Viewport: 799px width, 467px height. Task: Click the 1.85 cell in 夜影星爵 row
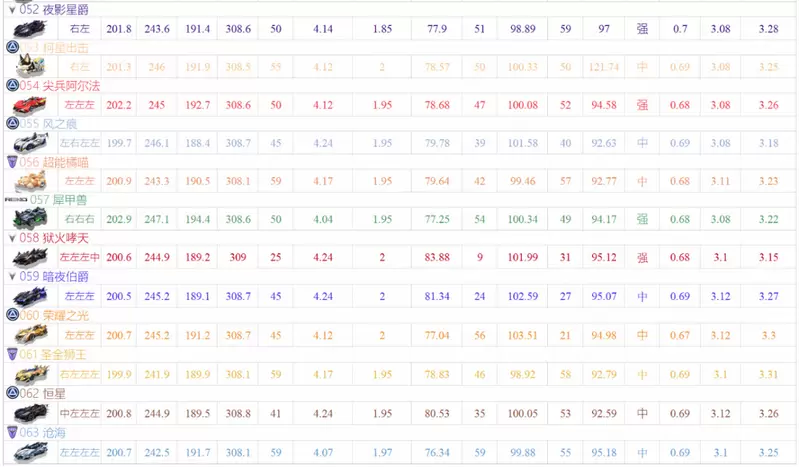(x=382, y=29)
